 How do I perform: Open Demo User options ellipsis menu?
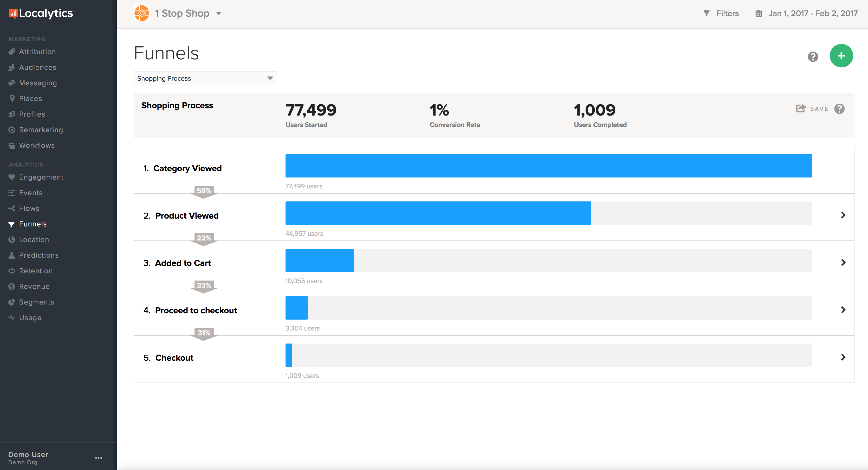(x=98, y=458)
